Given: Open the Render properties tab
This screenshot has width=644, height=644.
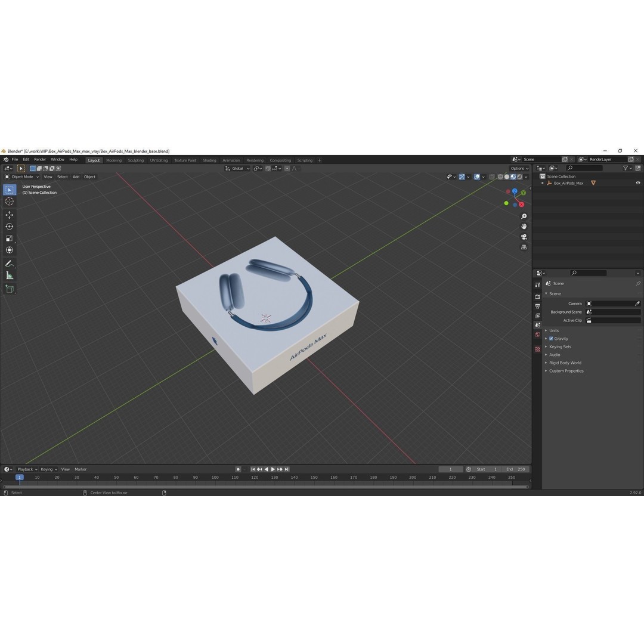Looking at the screenshot, I should click(x=538, y=296).
